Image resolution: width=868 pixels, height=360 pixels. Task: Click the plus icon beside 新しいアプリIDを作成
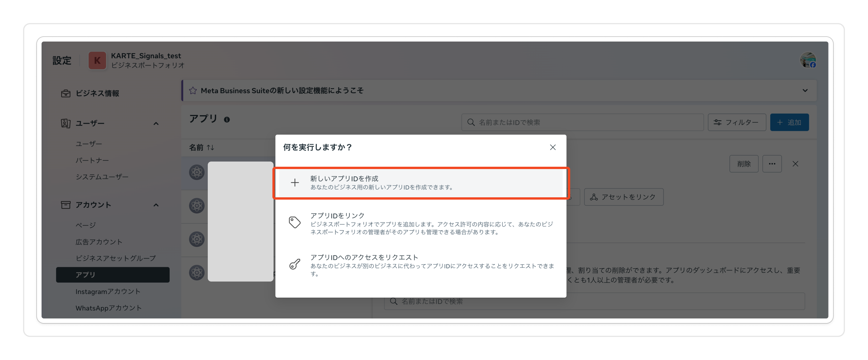click(x=295, y=183)
